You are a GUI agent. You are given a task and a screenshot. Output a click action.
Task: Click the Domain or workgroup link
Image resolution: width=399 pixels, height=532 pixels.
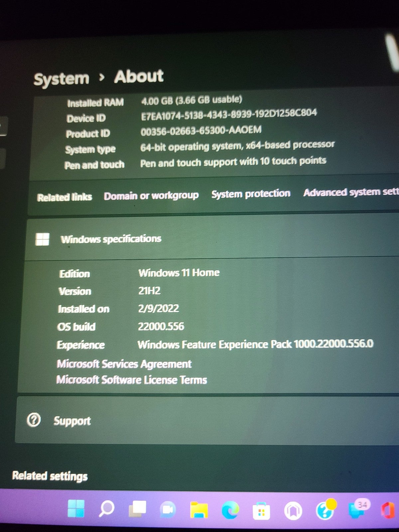(x=151, y=196)
